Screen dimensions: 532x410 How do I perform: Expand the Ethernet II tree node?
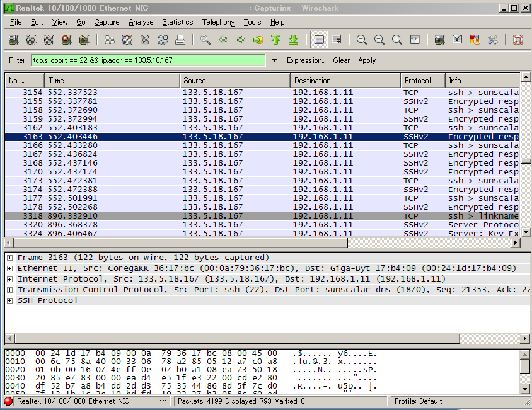(10, 268)
